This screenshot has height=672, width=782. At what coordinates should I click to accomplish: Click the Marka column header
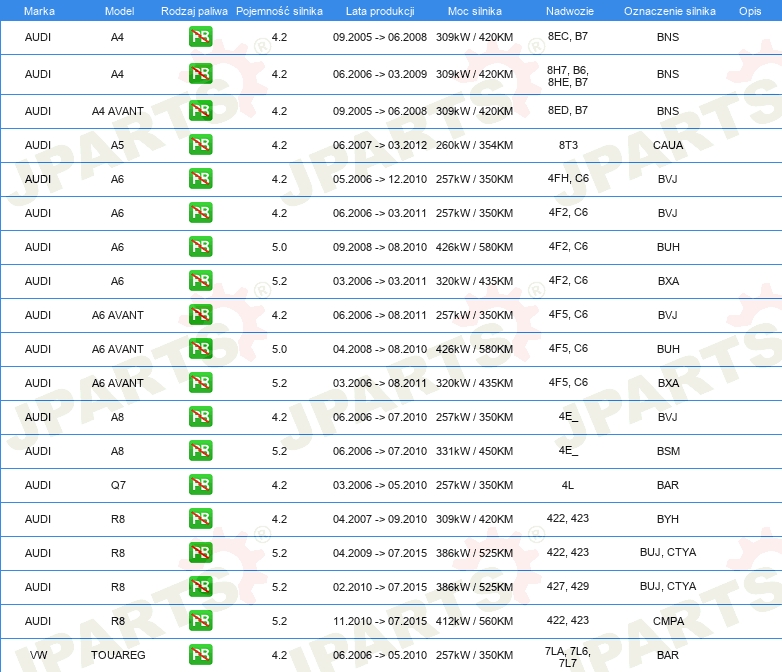click(x=39, y=11)
